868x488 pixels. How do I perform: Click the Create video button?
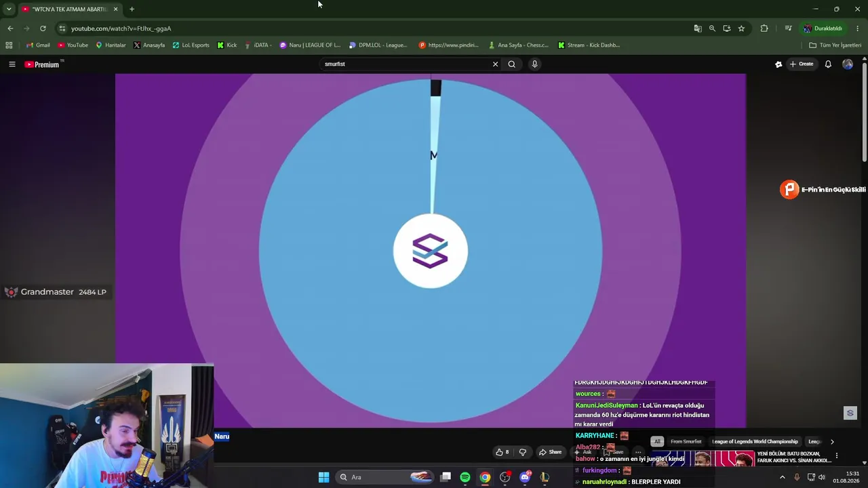pyautogui.click(x=802, y=64)
